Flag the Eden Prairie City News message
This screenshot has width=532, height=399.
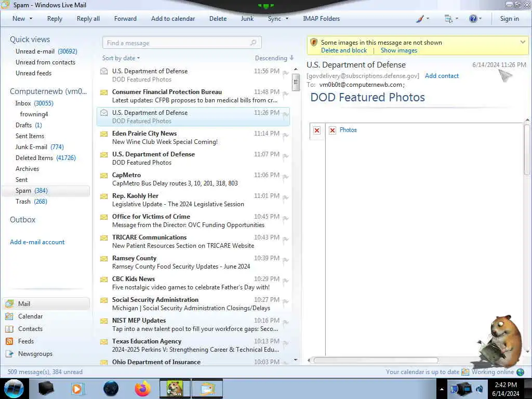tap(285, 135)
